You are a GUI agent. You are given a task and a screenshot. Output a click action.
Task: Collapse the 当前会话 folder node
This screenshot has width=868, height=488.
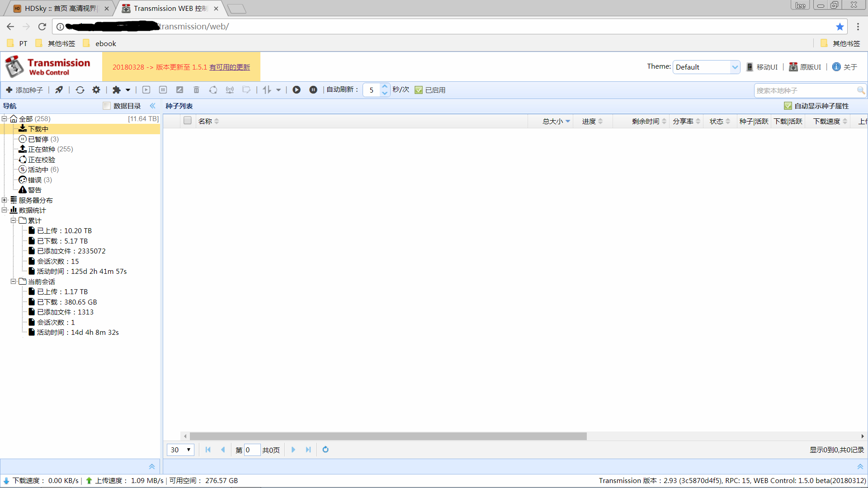(x=13, y=282)
